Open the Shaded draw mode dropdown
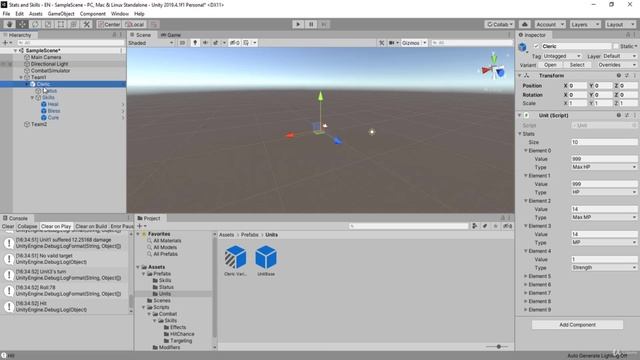The height and width of the screenshot is (360, 640). point(151,43)
